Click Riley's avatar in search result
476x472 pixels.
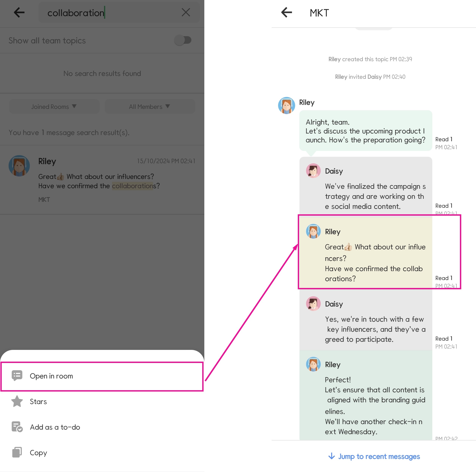pos(19,166)
